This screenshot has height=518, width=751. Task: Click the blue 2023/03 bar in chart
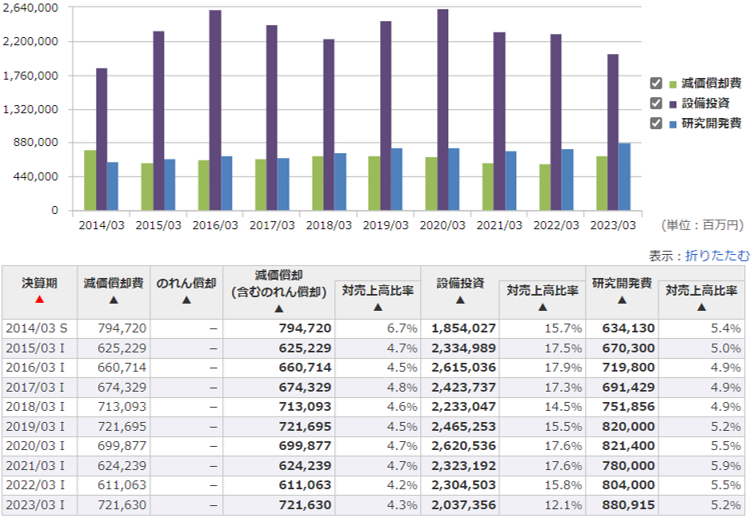point(624,177)
